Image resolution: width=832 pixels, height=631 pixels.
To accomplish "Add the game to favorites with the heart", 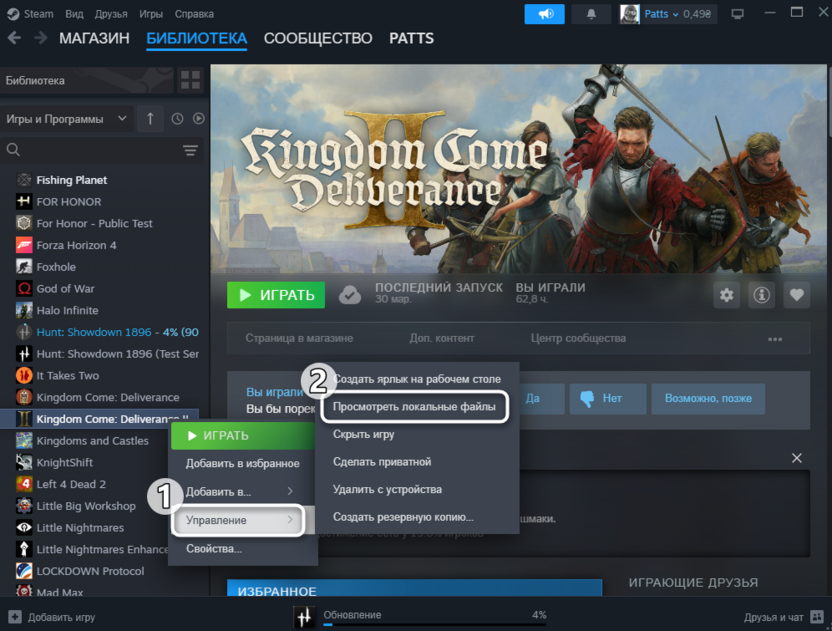I will [796, 295].
